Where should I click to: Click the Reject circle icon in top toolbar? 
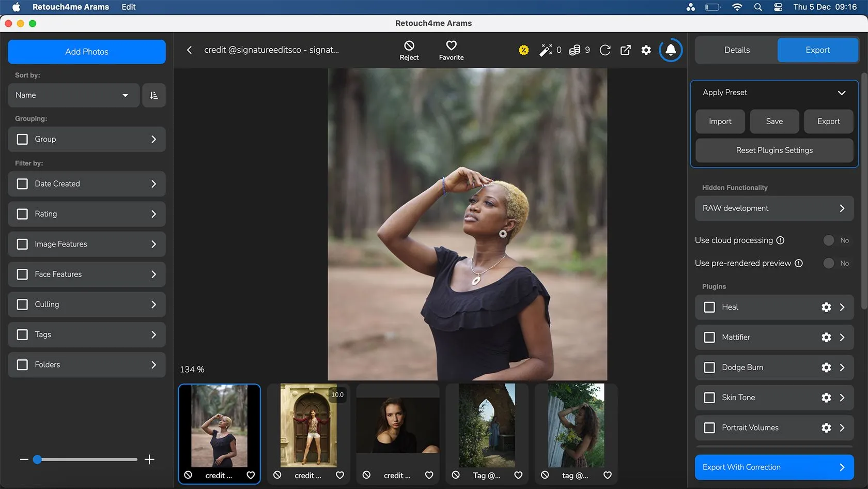[409, 45]
